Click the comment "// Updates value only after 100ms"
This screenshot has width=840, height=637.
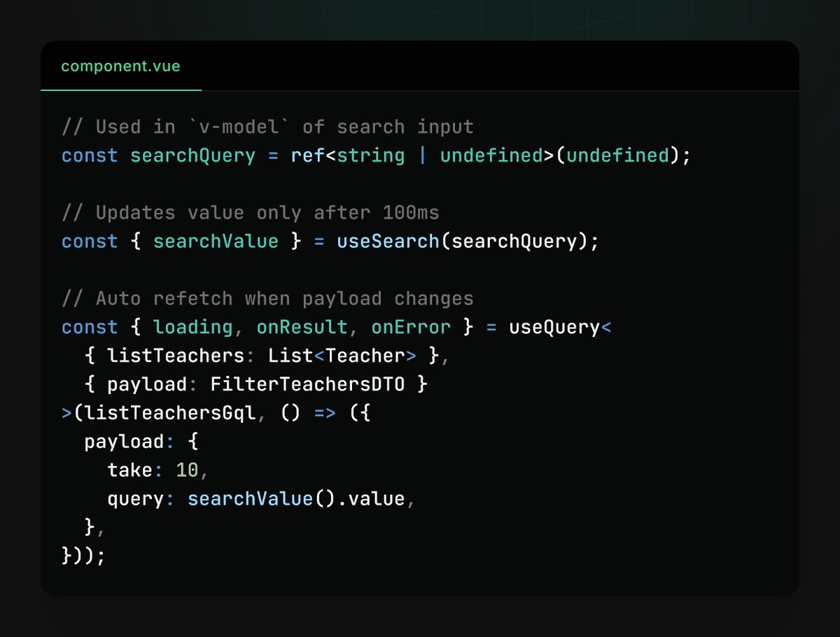[x=251, y=213]
